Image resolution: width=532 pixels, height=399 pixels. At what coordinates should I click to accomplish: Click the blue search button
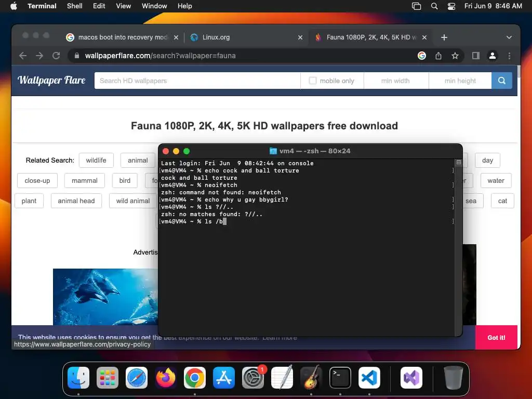[501, 81]
